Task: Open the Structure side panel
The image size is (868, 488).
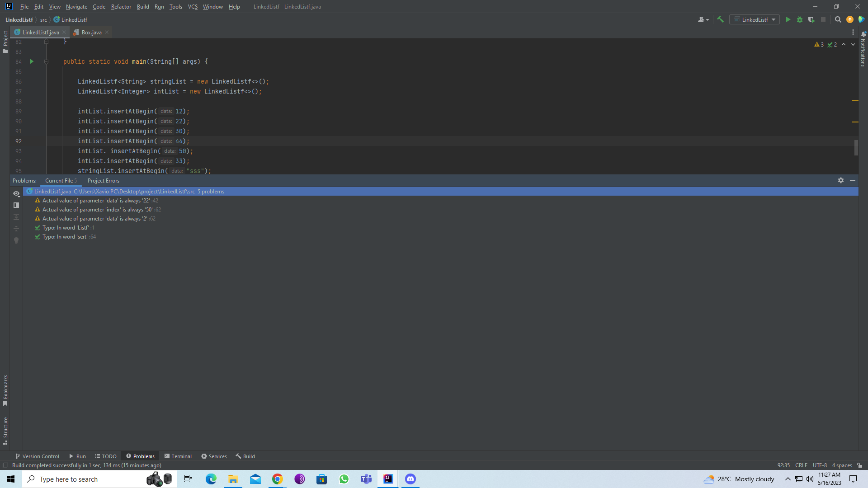Action: click(5, 431)
